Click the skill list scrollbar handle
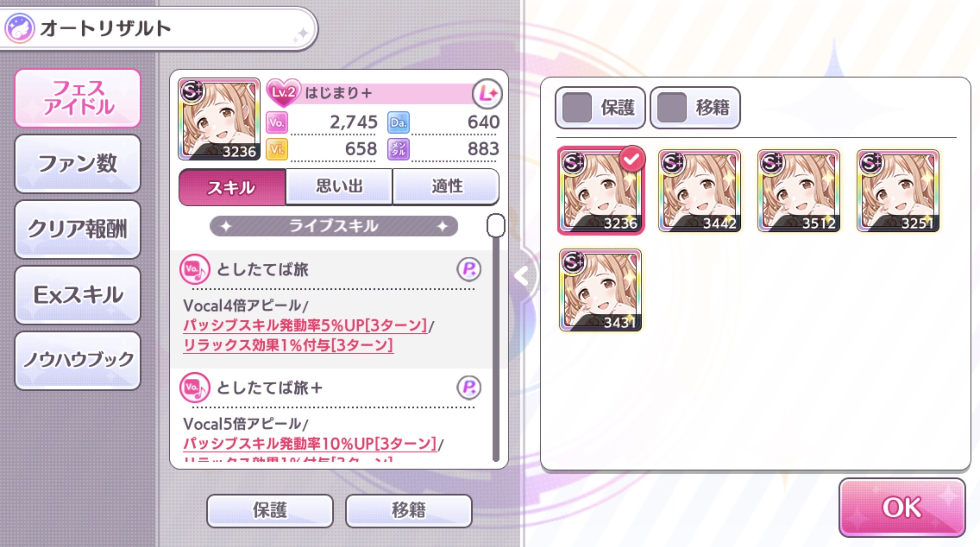The image size is (980, 547). click(496, 225)
